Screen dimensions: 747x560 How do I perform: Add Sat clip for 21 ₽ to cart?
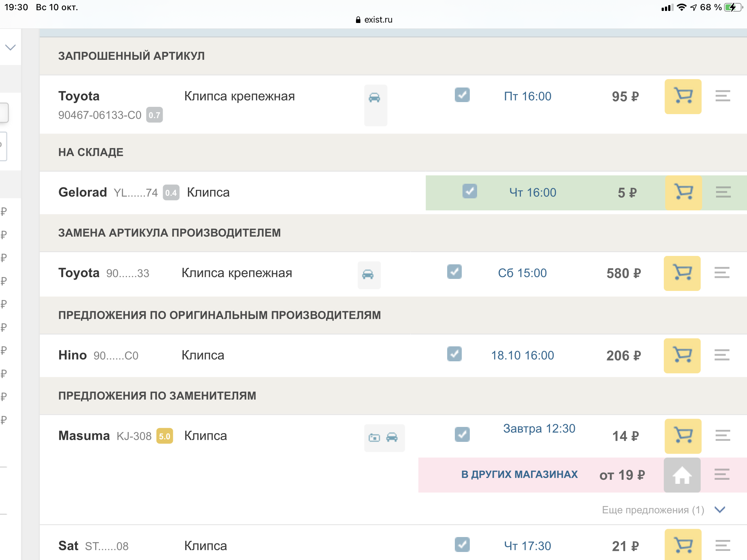tap(683, 545)
